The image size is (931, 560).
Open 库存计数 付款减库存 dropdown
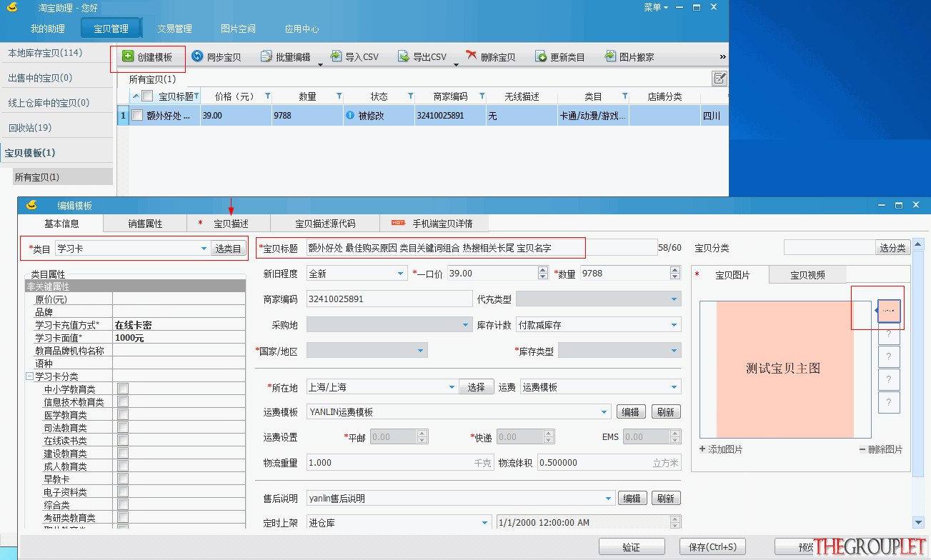pyautogui.click(x=674, y=325)
